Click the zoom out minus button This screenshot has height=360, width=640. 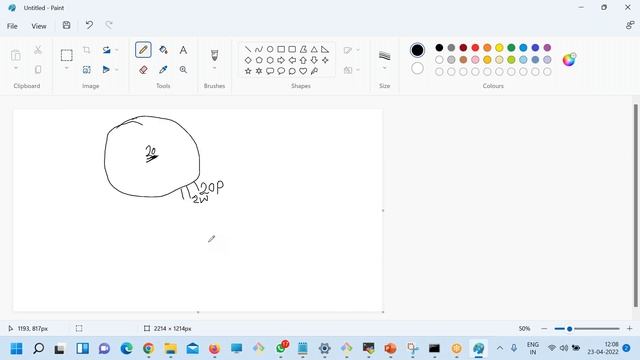pyautogui.click(x=544, y=329)
